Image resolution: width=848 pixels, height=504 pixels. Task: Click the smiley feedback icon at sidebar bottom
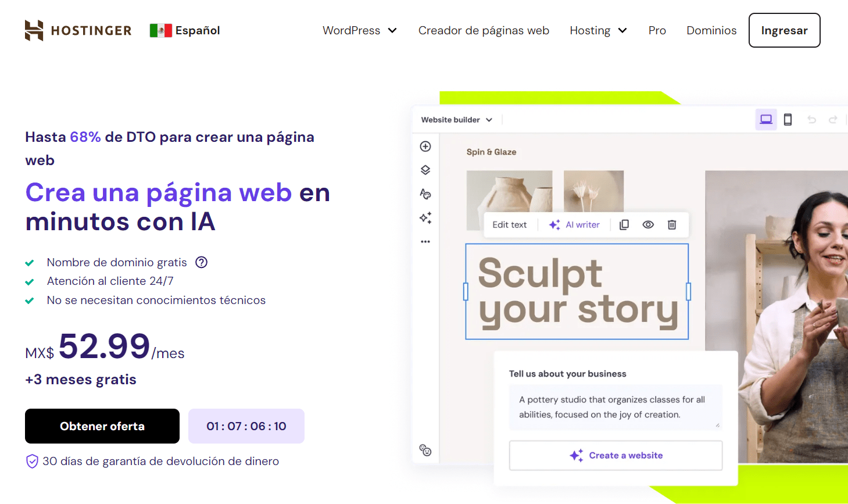point(425,450)
